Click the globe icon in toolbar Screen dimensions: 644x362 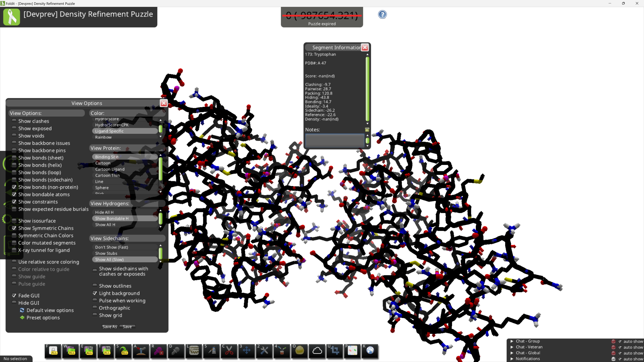coord(370,351)
